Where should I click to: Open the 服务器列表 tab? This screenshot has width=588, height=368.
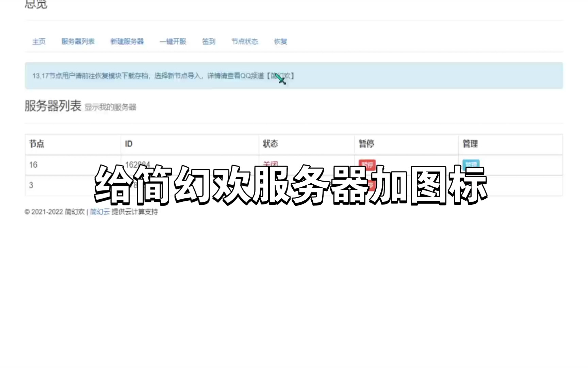point(78,42)
